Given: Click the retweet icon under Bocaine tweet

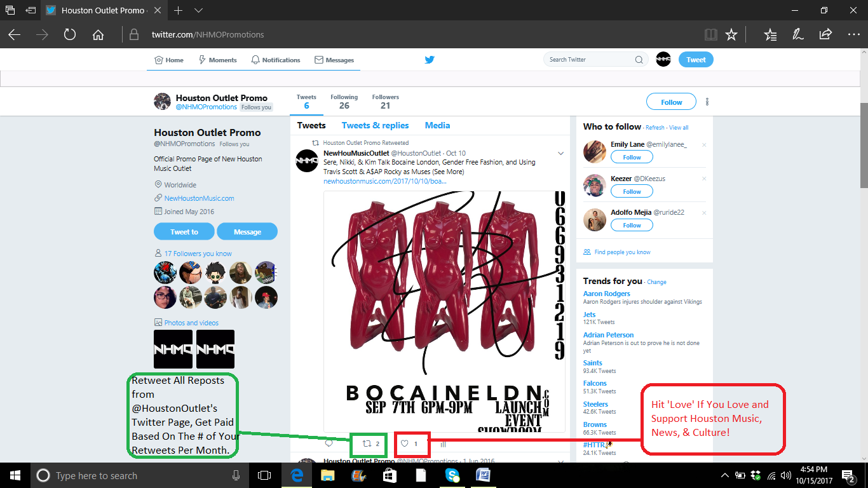Looking at the screenshot, I should point(367,444).
